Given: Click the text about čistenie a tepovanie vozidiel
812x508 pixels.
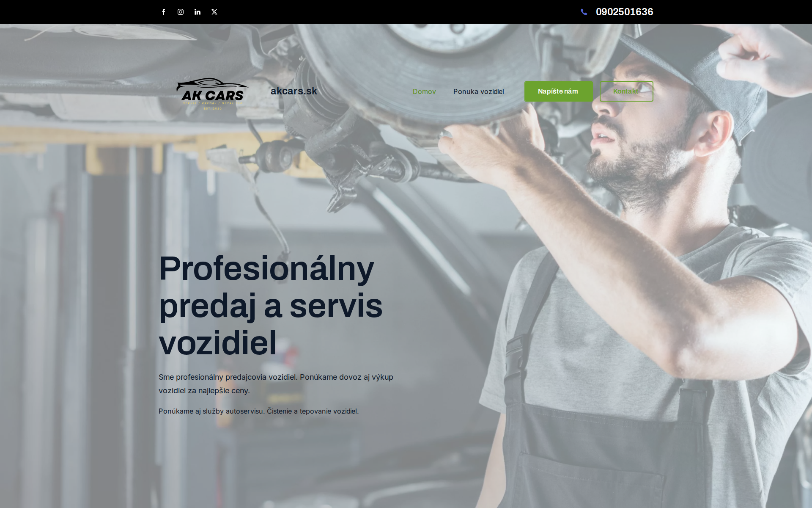Looking at the screenshot, I should point(258,411).
